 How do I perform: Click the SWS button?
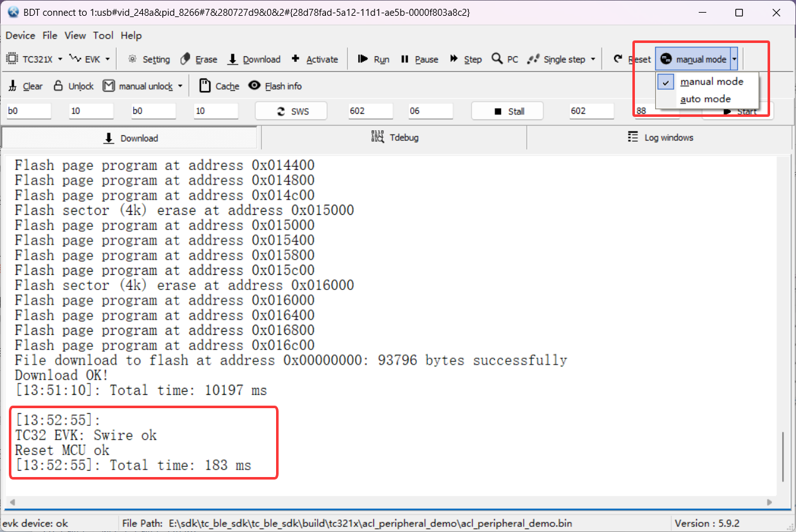click(291, 111)
